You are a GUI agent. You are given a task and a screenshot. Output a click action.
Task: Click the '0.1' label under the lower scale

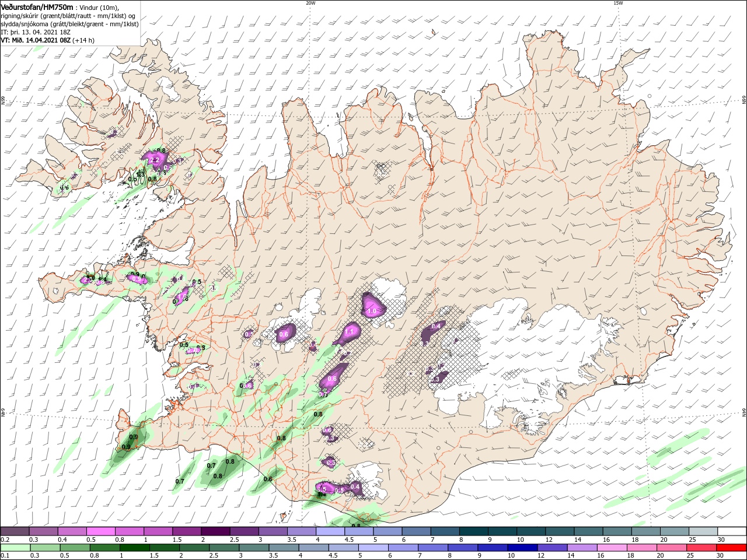click(x=4, y=556)
